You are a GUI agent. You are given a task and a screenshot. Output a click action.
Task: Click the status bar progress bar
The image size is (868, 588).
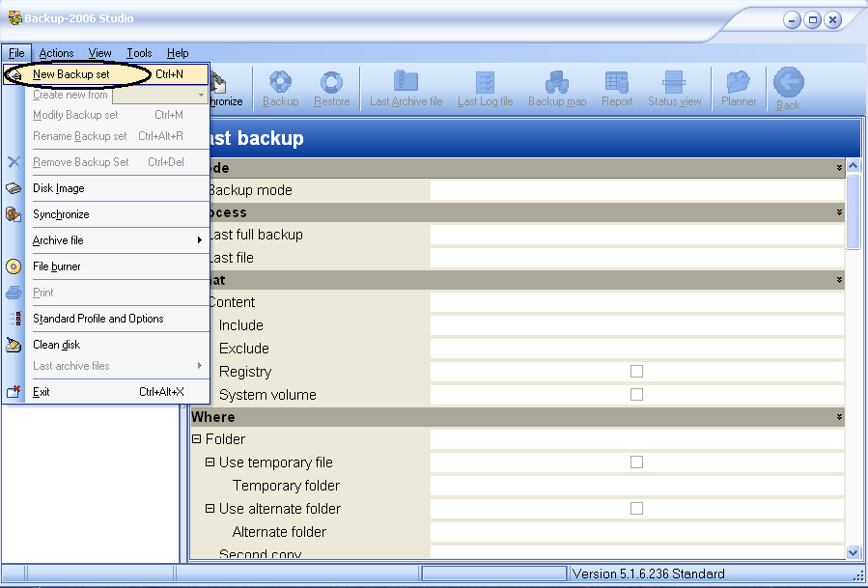(x=493, y=574)
